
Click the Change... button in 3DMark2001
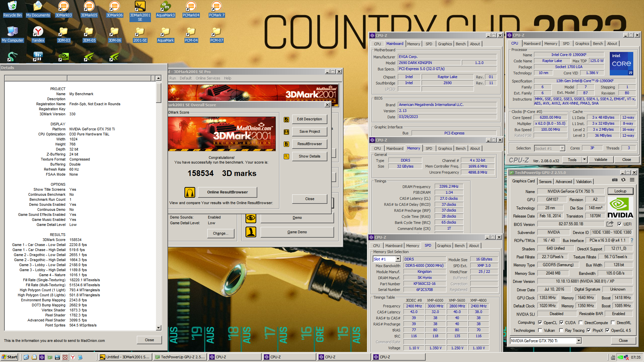220,234
